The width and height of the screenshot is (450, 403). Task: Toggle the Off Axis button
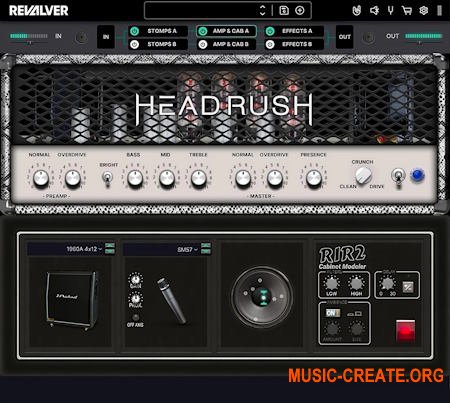[x=135, y=317]
